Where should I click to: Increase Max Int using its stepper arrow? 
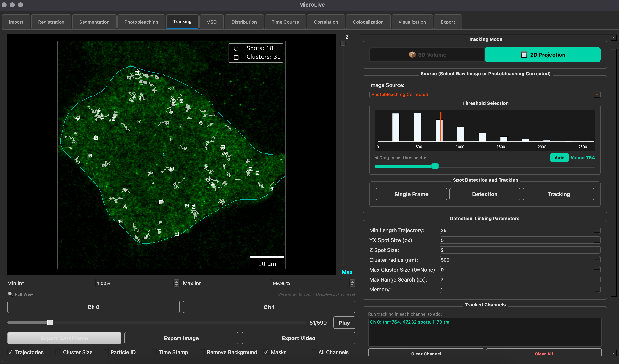pyautogui.click(x=352, y=282)
